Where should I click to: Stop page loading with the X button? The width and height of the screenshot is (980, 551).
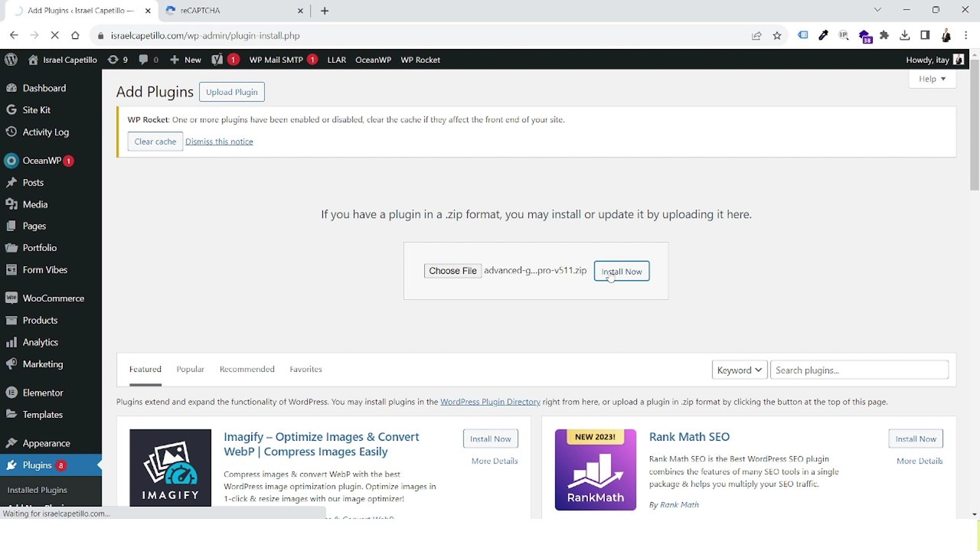click(54, 35)
